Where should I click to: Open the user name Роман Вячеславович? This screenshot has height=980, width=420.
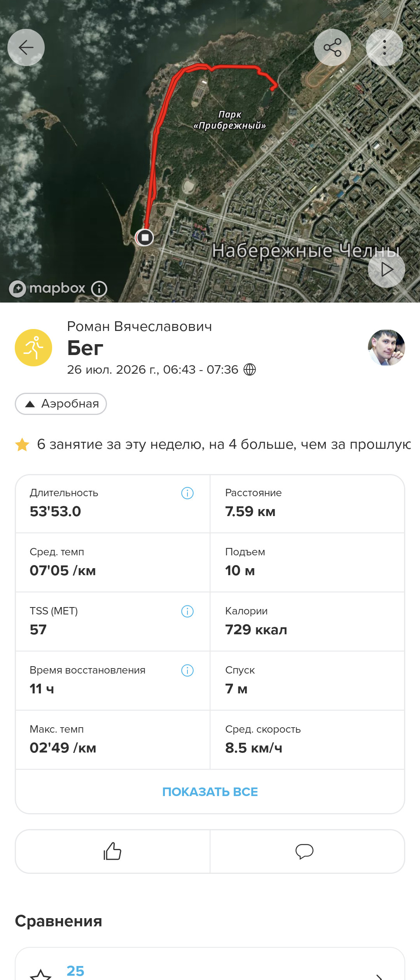(x=140, y=326)
